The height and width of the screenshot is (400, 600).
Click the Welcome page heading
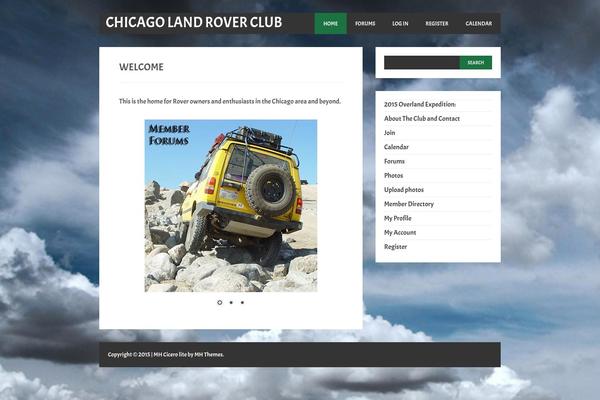tap(141, 67)
